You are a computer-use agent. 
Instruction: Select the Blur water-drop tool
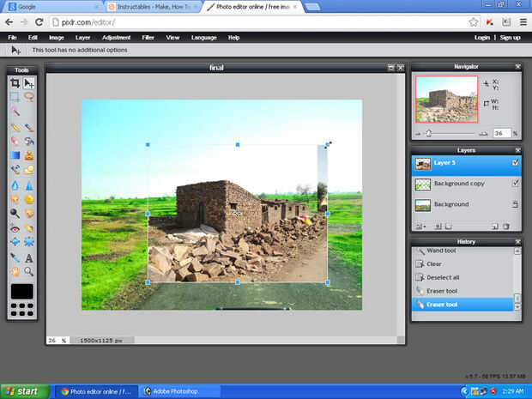[15, 185]
